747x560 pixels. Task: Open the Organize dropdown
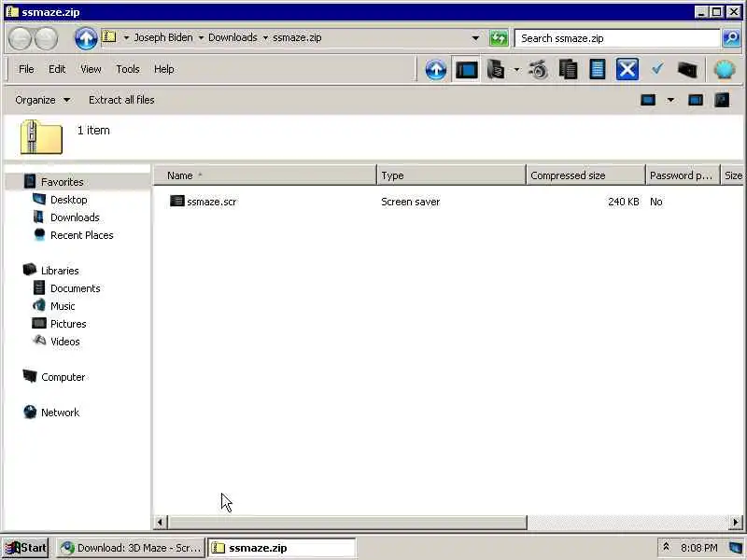(x=42, y=100)
